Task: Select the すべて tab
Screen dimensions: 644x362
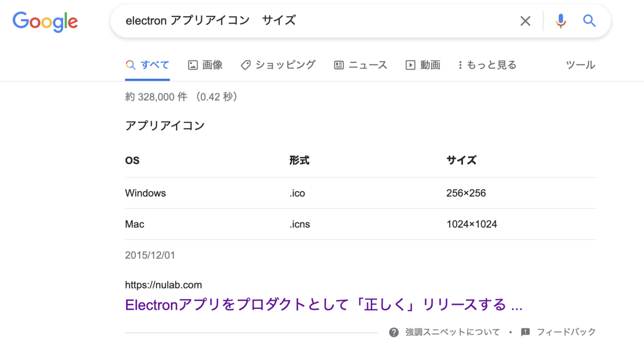Action: tap(148, 65)
